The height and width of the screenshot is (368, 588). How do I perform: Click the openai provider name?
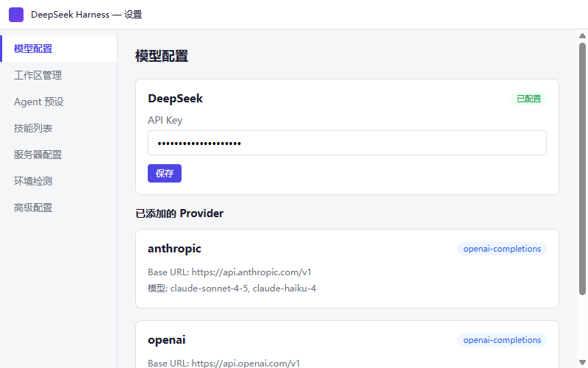pos(167,340)
